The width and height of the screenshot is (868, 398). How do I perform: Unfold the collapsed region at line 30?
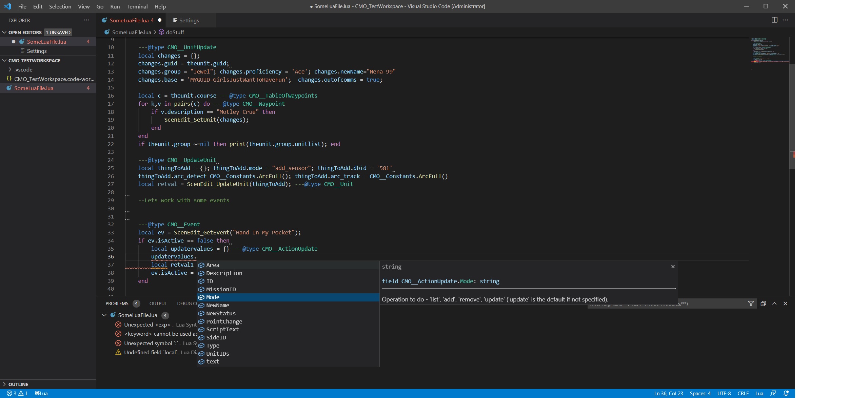[127, 212]
